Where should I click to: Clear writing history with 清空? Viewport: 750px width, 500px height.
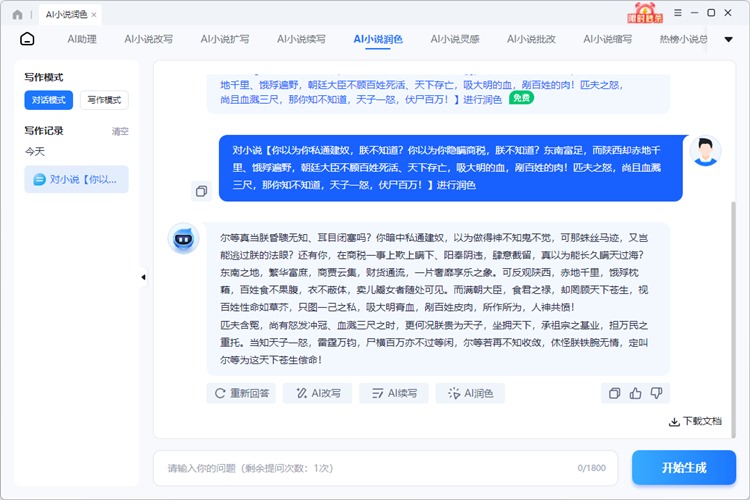(120, 131)
